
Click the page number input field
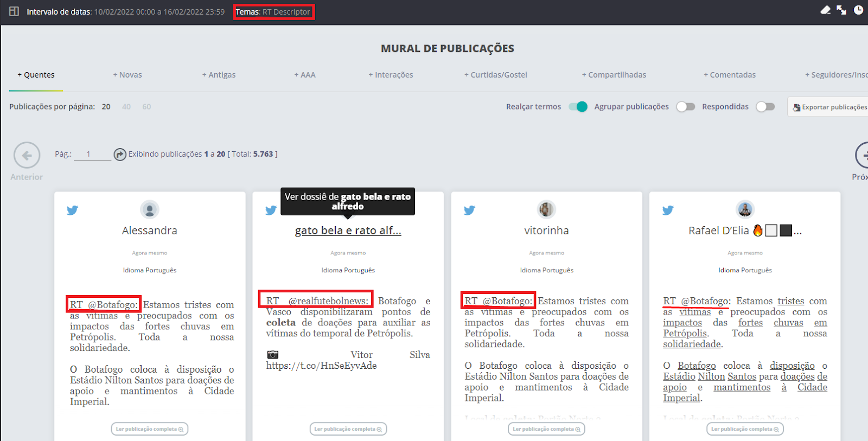(x=92, y=154)
